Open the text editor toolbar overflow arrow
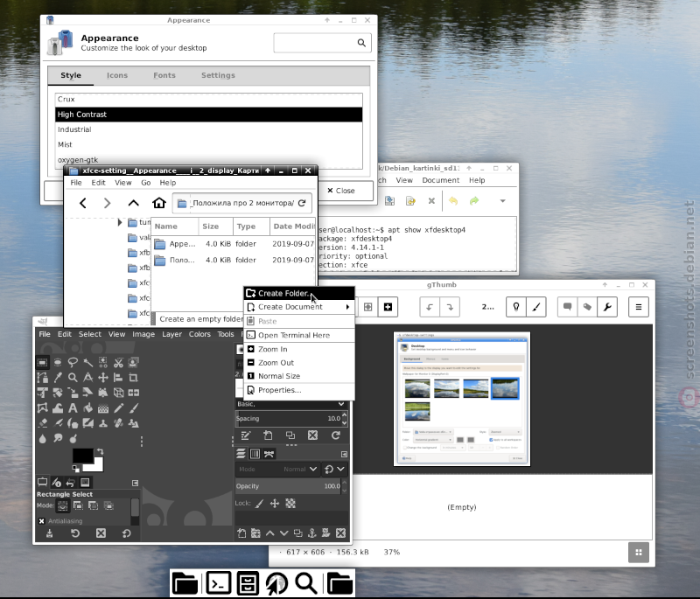700x599 pixels. 502,201
